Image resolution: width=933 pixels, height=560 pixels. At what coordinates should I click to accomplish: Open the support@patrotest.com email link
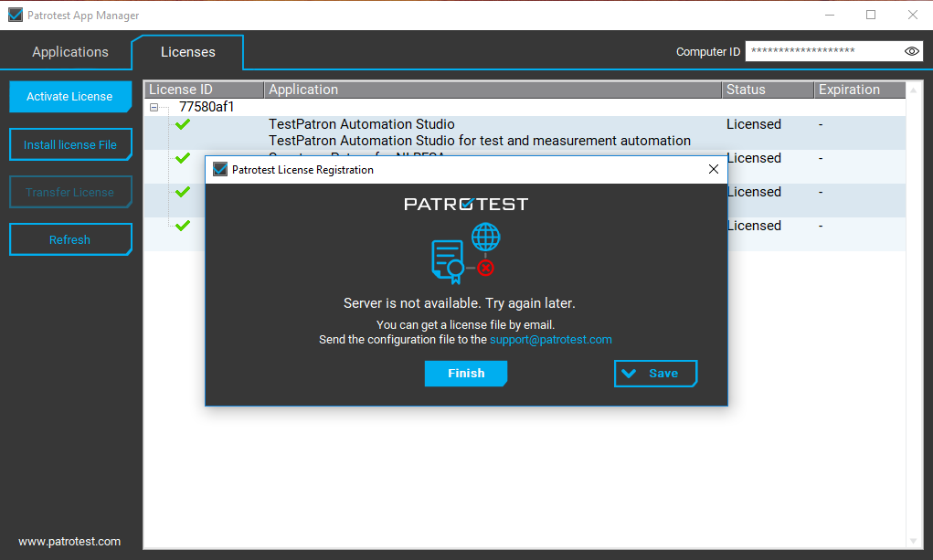click(x=550, y=340)
